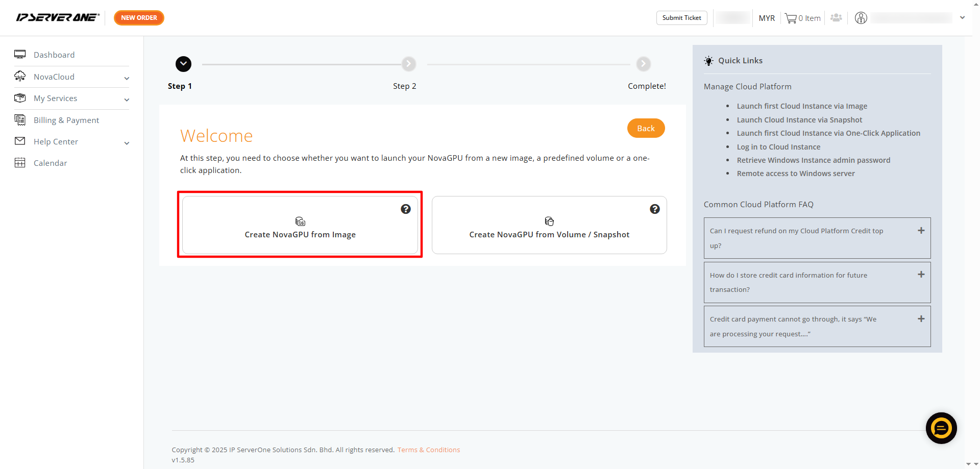Click the Help Center envelope icon
Viewport: 980px width, 469px height.
tap(20, 141)
